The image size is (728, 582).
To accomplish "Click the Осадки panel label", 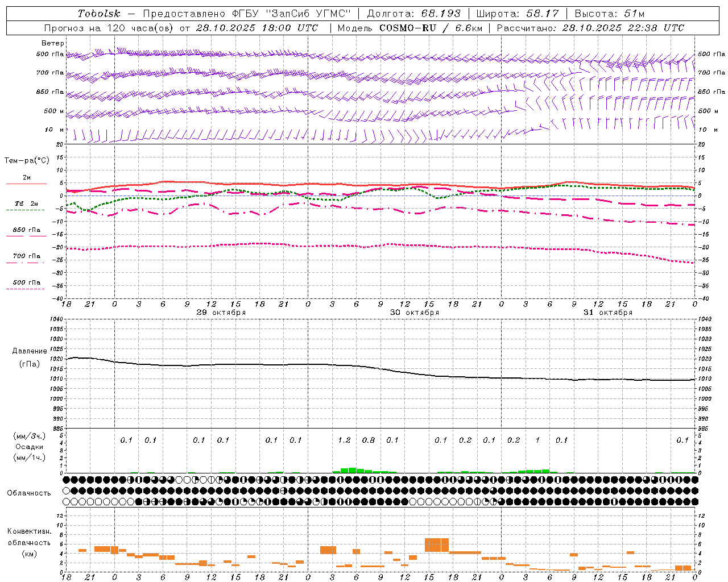I will click(30, 447).
